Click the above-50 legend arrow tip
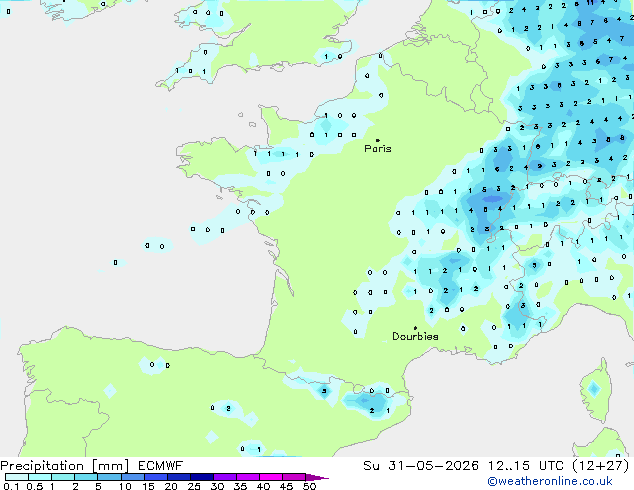 317,477
